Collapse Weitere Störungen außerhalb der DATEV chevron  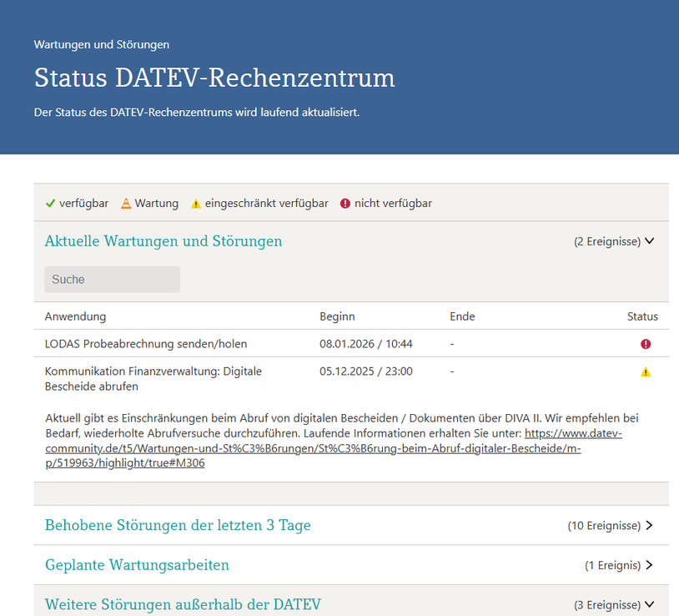pos(650,605)
